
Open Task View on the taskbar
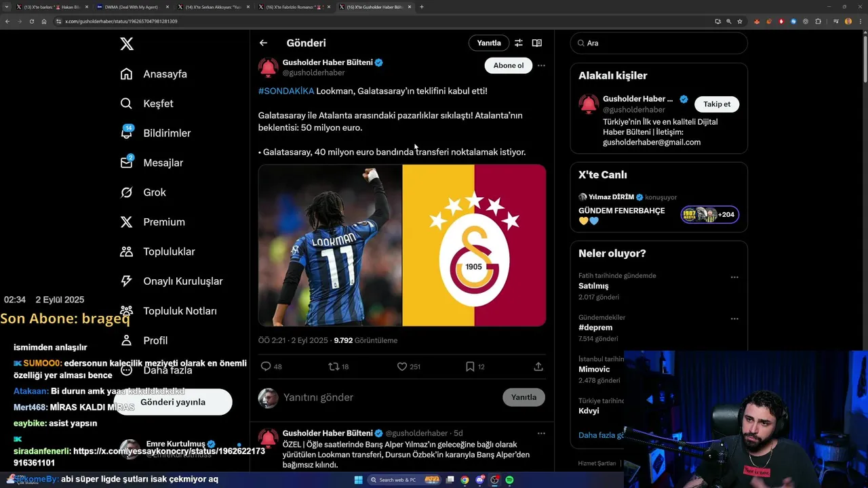[x=450, y=480]
